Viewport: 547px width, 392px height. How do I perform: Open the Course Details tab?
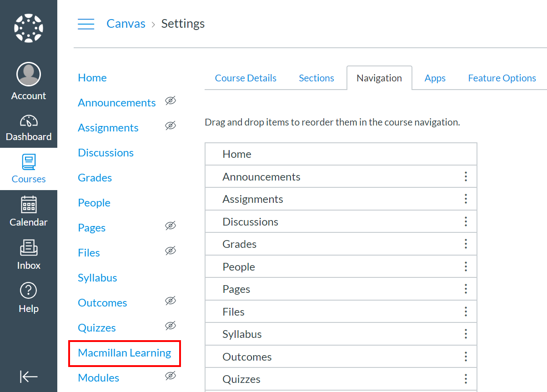point(246,78)
